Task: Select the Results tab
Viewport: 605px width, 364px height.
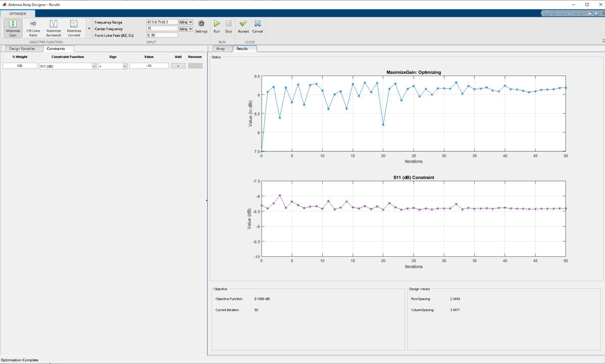Action: point(241,48)
